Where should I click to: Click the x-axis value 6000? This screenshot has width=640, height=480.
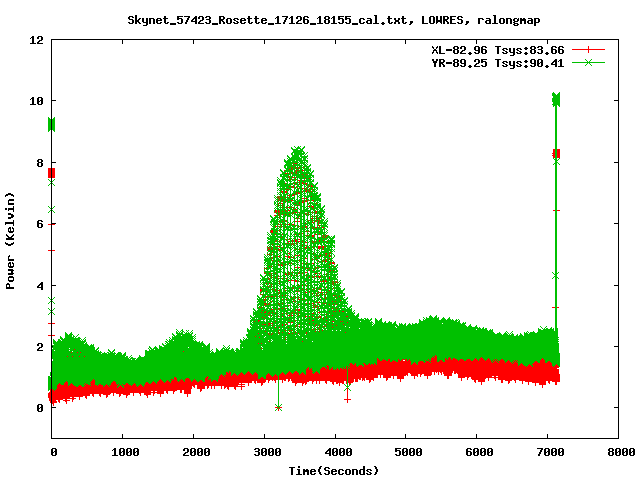click(x=479, y=452)
